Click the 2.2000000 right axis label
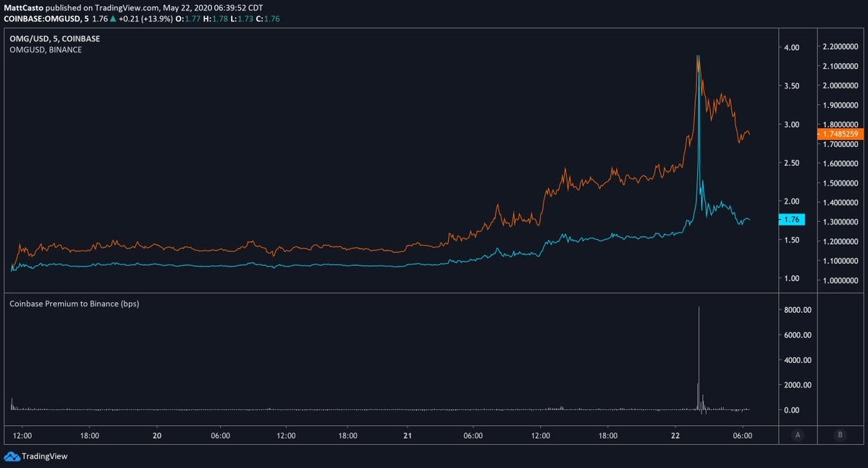Image resolution: width=868 pixels, height=468 pixels. (x=840, y=46)
